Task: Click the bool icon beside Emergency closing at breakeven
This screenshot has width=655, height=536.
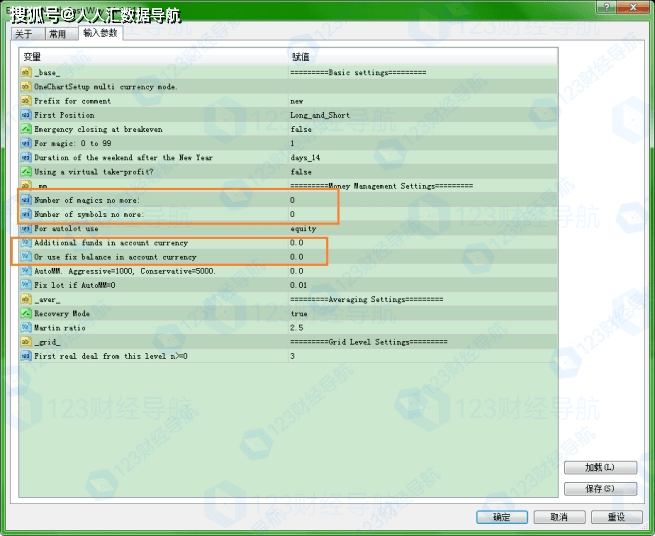Action: 26,129
